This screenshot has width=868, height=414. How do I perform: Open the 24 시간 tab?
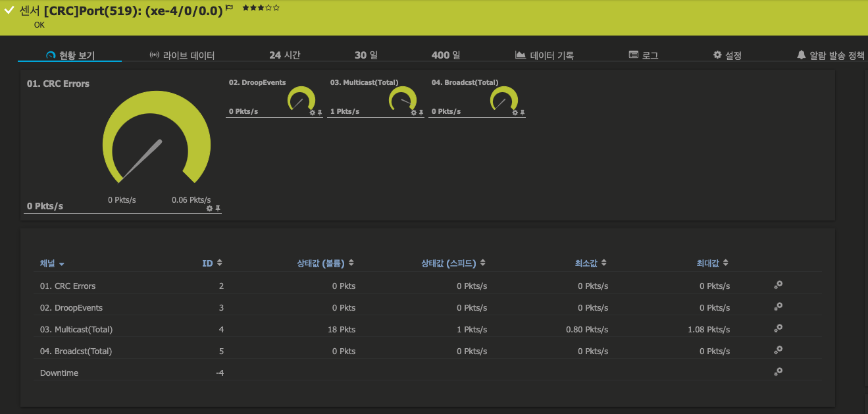(x=285, y=55)
